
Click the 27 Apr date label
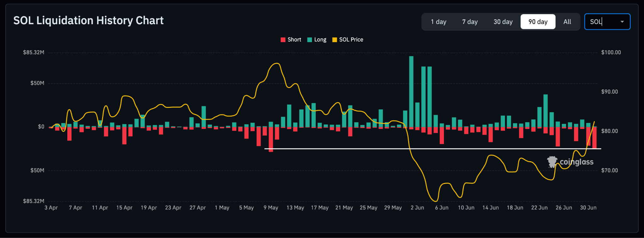197,208
